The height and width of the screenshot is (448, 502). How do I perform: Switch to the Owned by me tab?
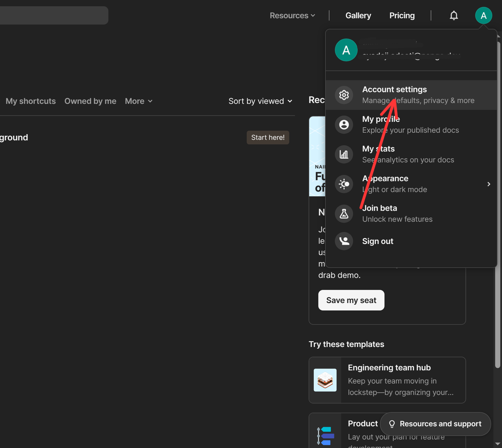click(90, 101)
